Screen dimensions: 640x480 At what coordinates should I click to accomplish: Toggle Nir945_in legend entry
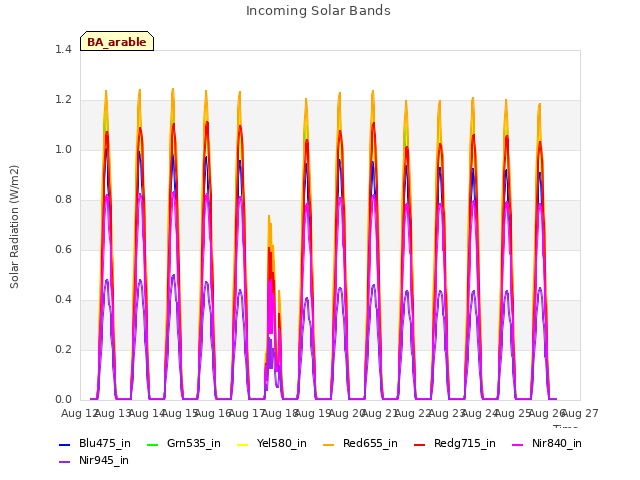click(94, 461)
